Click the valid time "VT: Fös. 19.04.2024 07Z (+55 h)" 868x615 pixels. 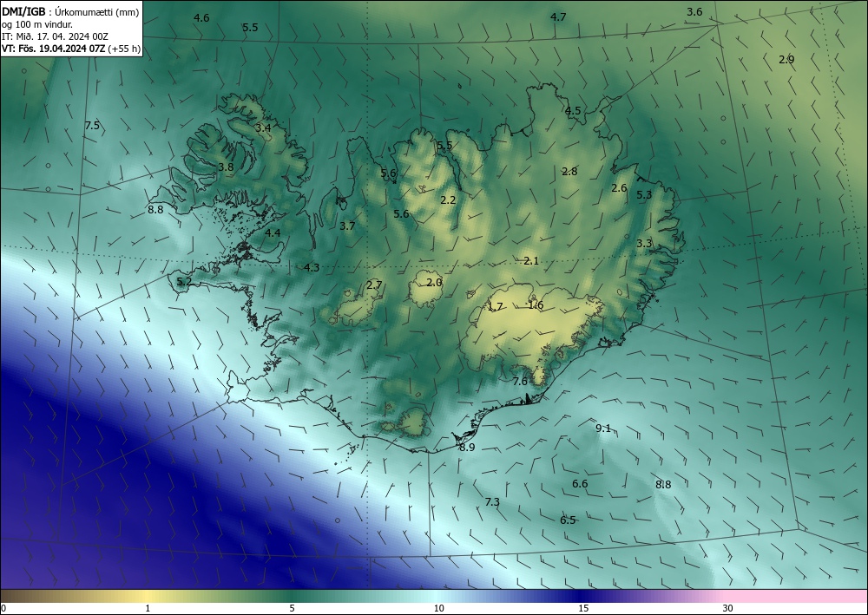click(71, 49)
